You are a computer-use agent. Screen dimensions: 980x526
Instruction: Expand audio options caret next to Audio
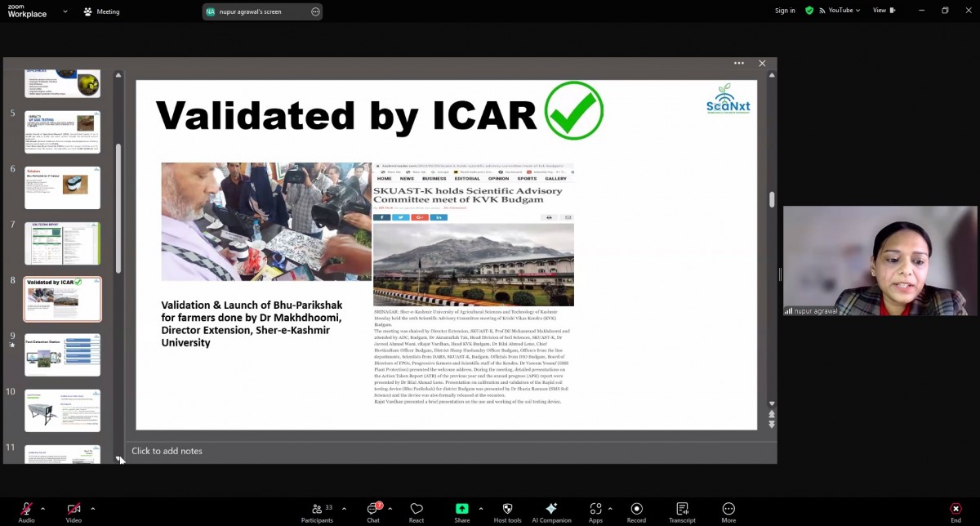(43, 508)
